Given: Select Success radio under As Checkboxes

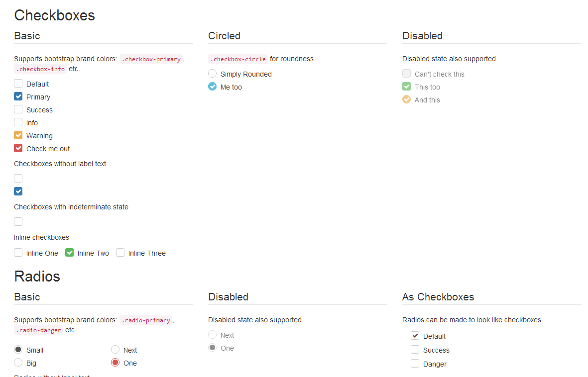Looking at the screenshot, I should [x=415, y=350].
